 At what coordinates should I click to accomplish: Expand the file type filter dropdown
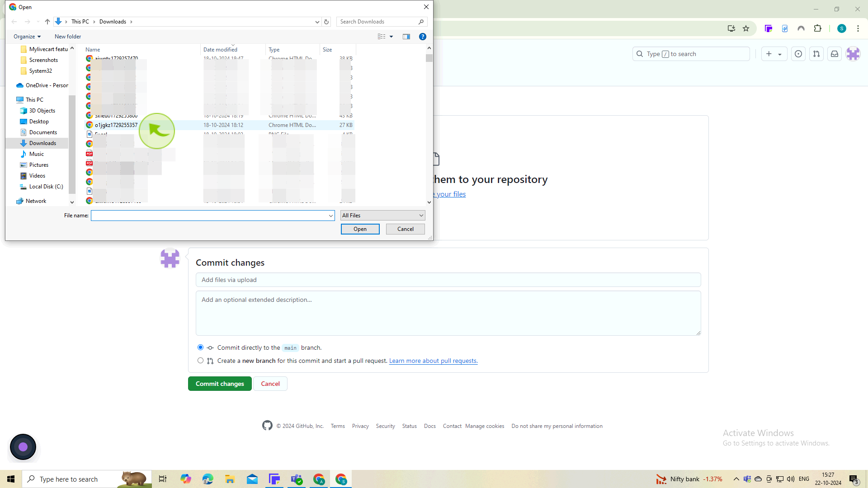coord(421,215)
